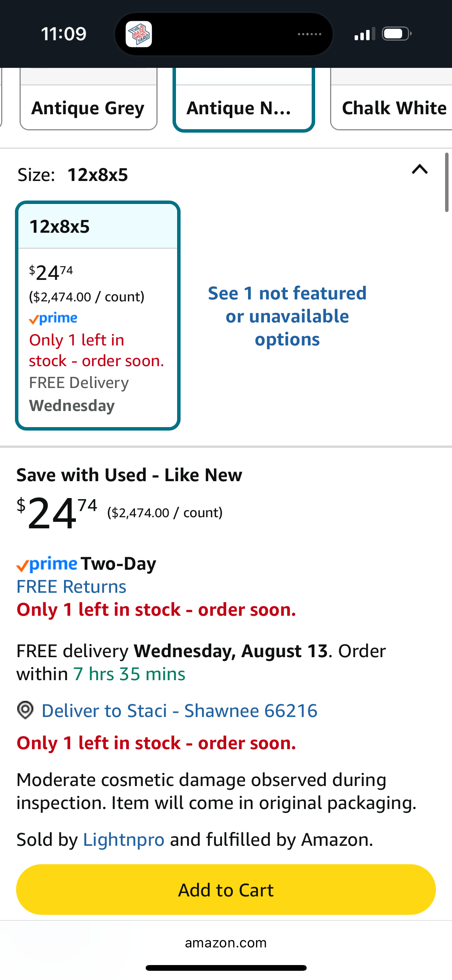Tap the dots indicator in the Dynamic Island

(309, 34)
